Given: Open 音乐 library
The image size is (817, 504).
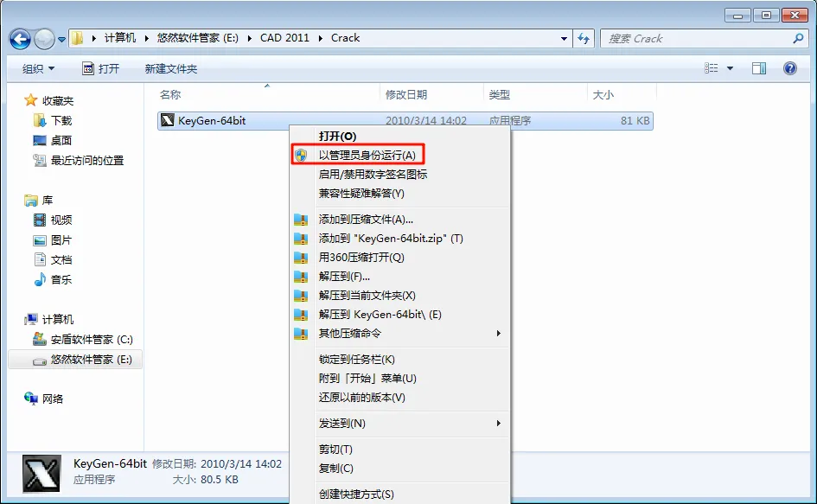Looking at the screenshot, I should (x=61, y=279).
